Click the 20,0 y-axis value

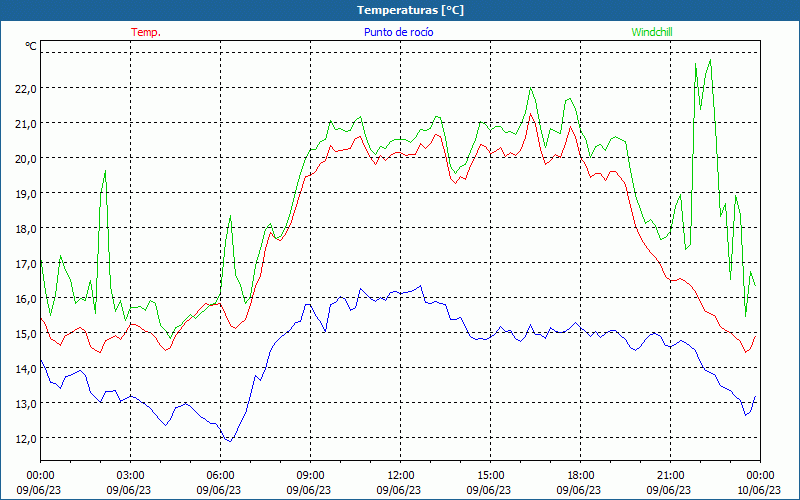[x=26, y=159]
